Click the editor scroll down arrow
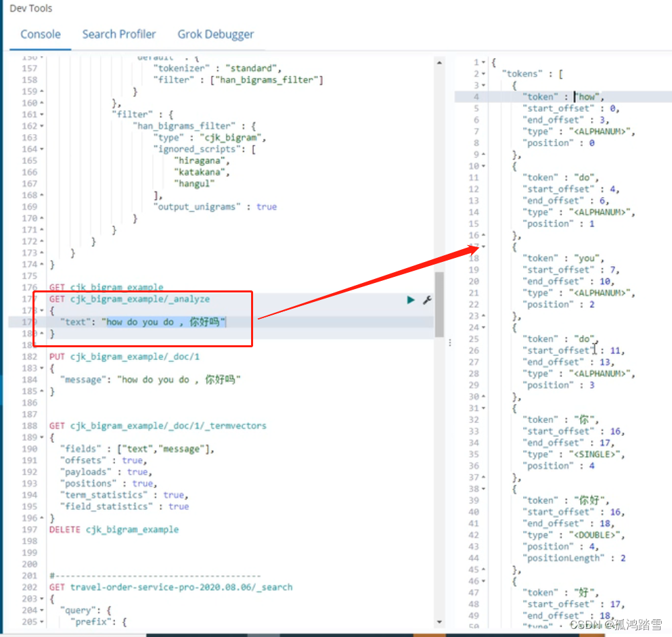 (x=439, y=622)
